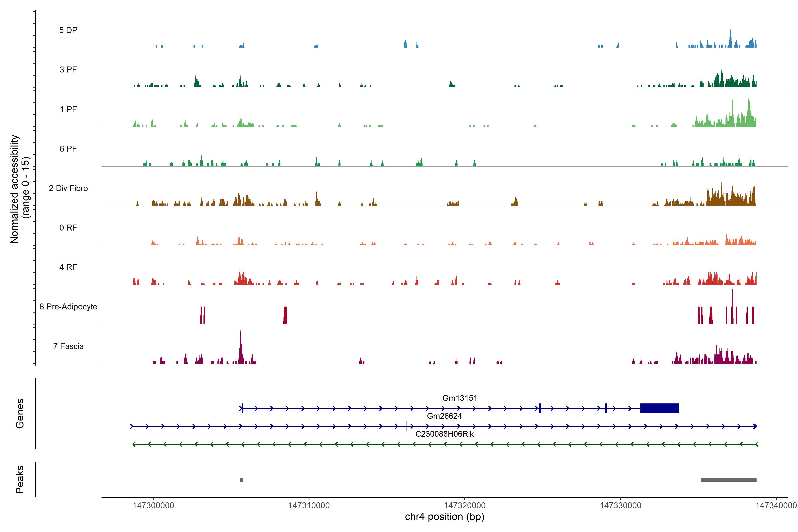Click the Gm13151 gene name
Image resolution: width=798 pixels, height=532 pixels.
(459, 398)
